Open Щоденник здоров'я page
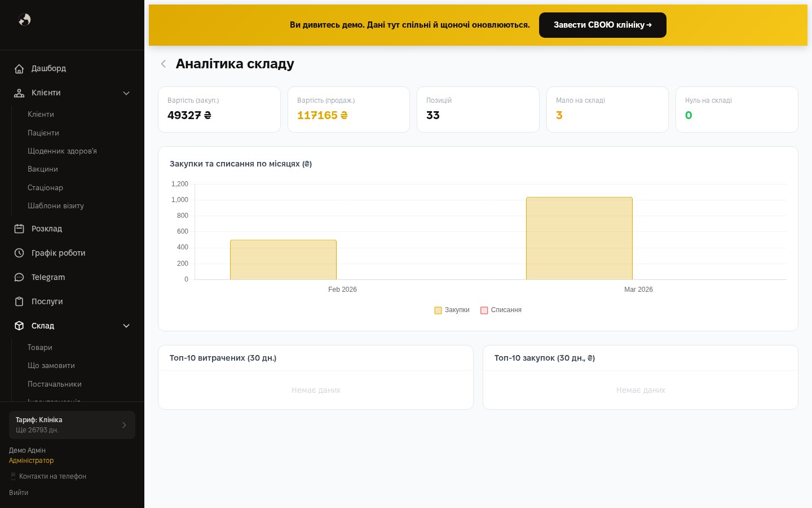The image size is (812, 508). 62,151
